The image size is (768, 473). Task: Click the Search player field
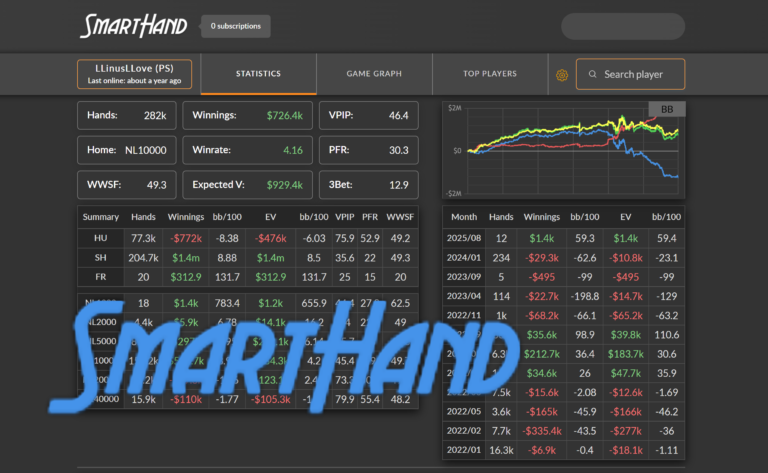coord(630,74)
